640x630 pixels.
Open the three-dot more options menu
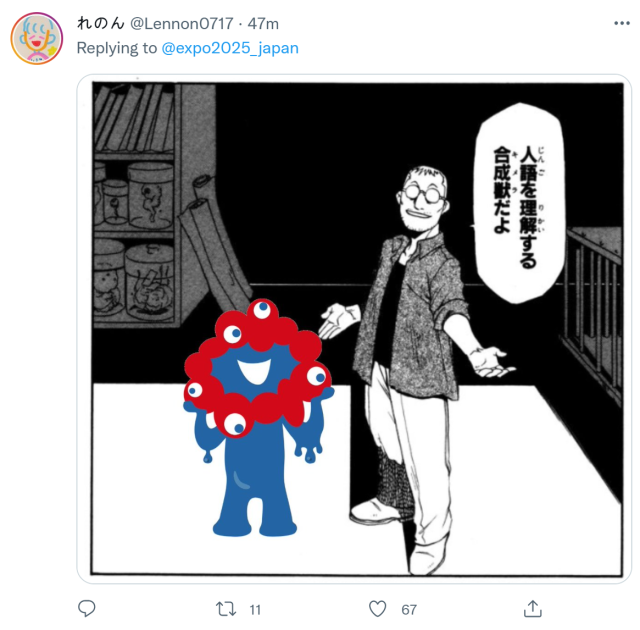pos(622,24)
